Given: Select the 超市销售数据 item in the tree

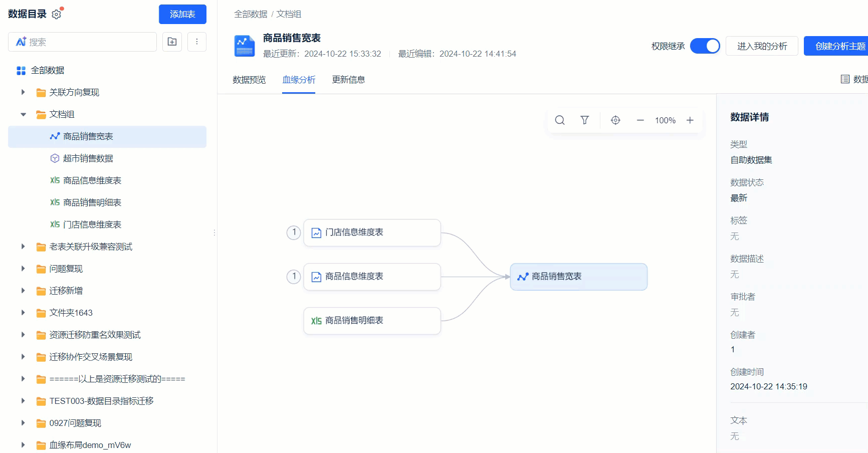Looking at the screenshot, I should point(88,158).
